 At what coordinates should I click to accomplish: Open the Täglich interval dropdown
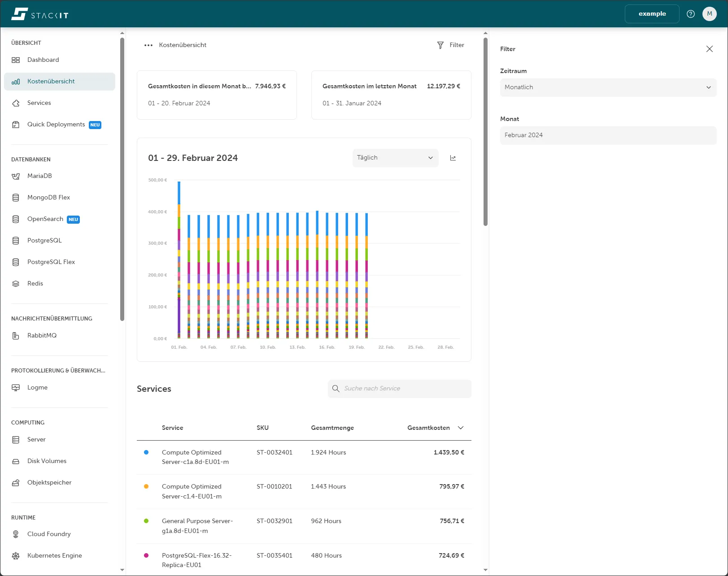click(x=395, y=158)
